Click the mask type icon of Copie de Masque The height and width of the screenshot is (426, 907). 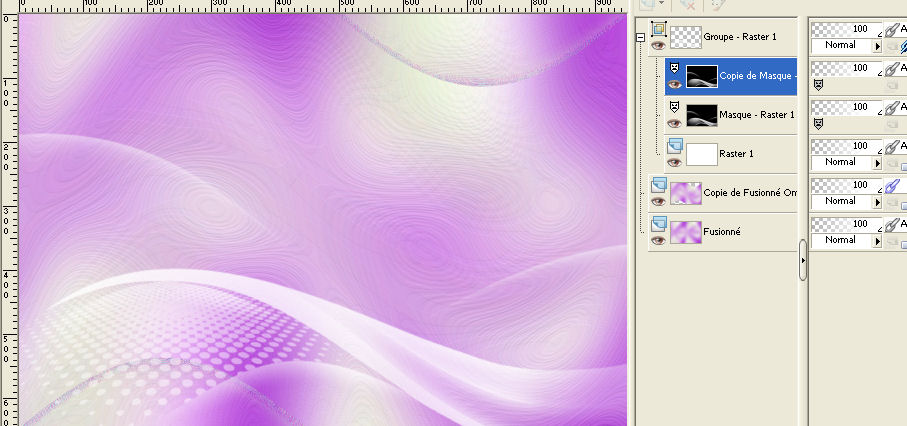click(x=674, y=68)
